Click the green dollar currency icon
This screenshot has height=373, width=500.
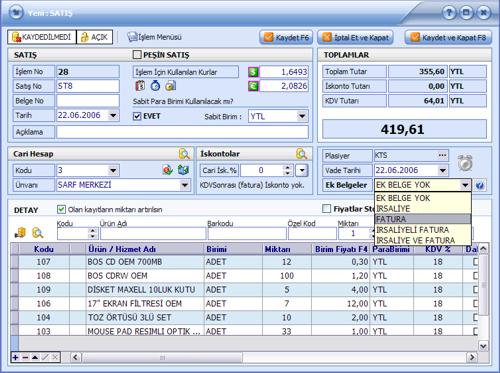click(x=253, y=72)
